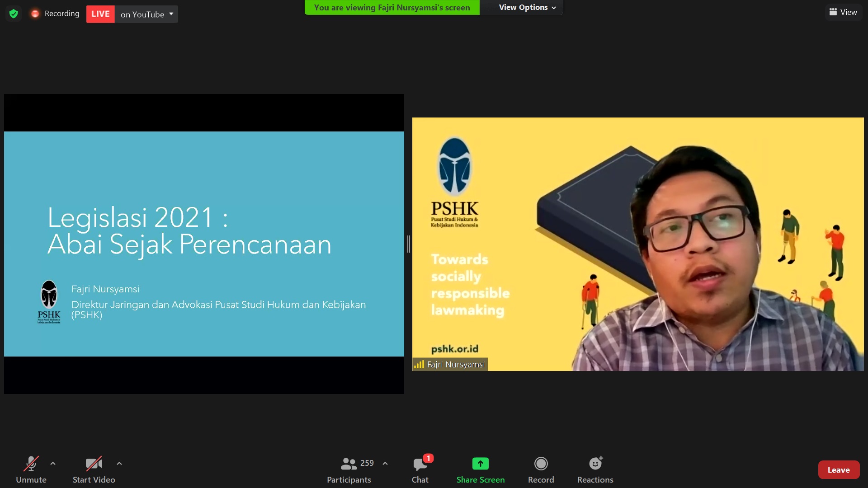Click the red Recording indicator icon
The image size is (868, 488).
coord(35,14)
